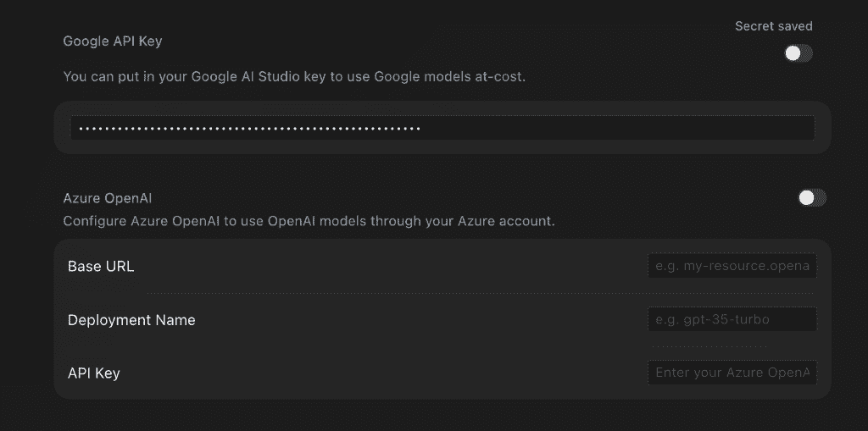Click the 'e.g. my-resource.opena' placeholder text
This screenshot has width=868, height=431.
732,266
